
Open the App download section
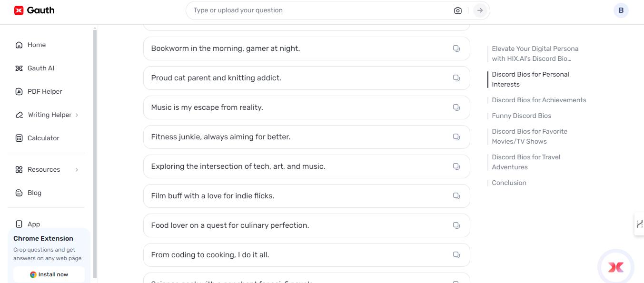click(33, 224)
